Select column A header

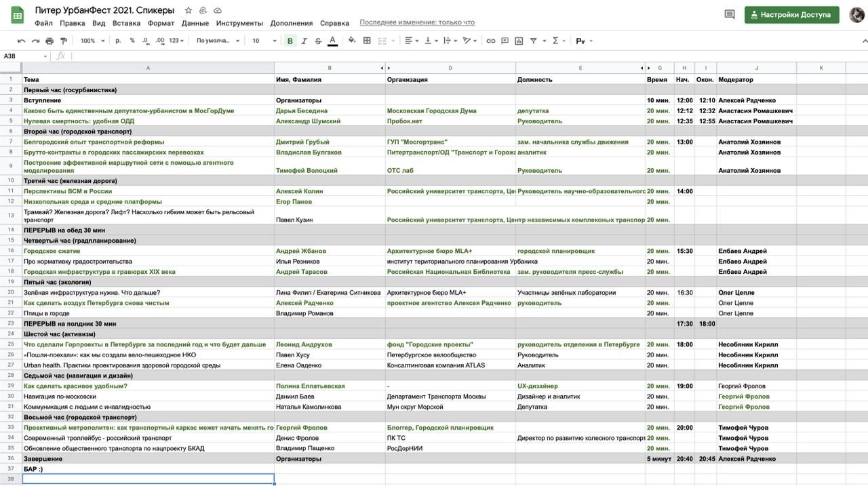tap(149, 68)
